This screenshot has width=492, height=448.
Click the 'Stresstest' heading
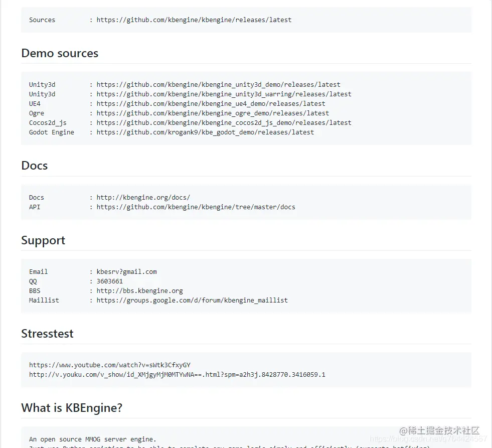47,334
